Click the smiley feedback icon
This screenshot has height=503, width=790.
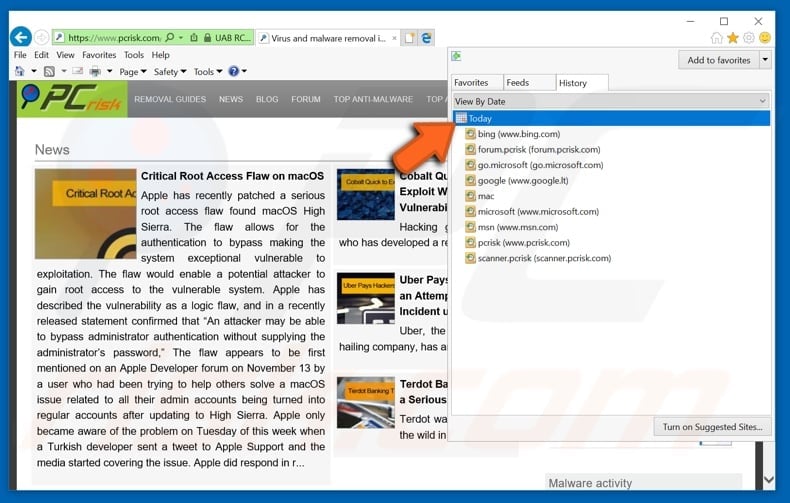point(765,38)
